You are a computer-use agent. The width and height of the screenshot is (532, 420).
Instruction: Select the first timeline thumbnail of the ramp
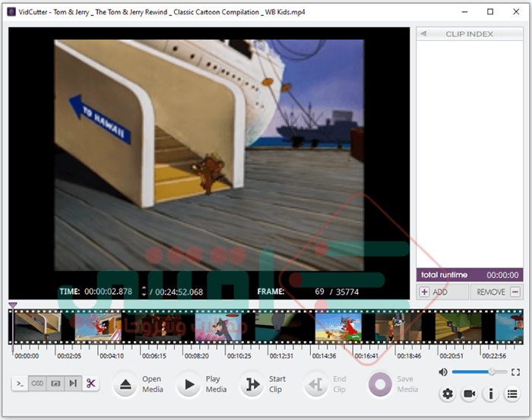coord(38,327)
